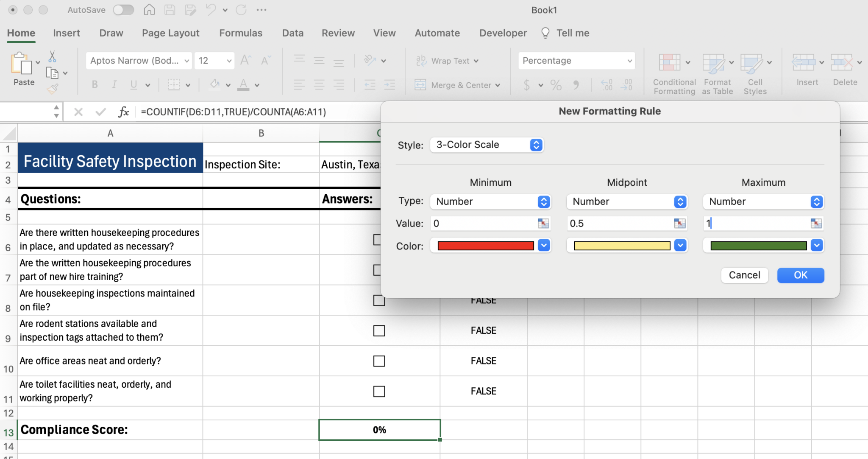This screenshot has height=459, width=868.
Task: Switch to the Formulas tab
Action: pos(240,33)
